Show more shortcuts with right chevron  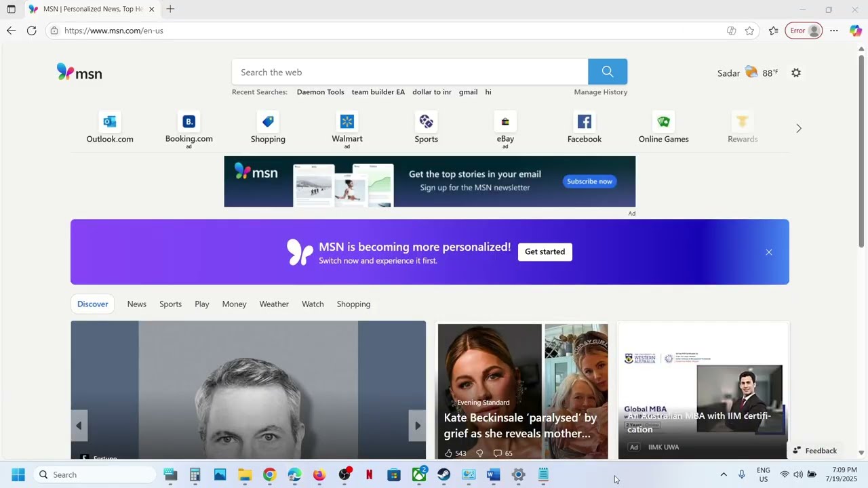coord(799,128)
